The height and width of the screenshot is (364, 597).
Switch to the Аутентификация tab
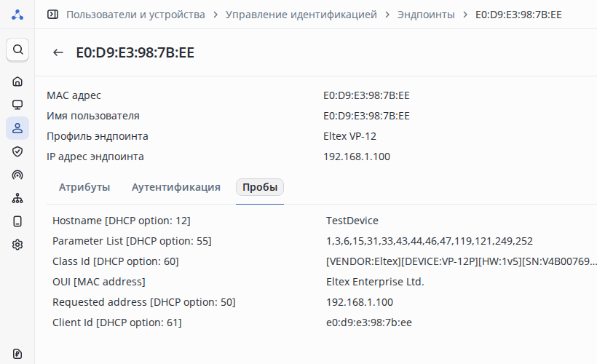tap(176, 187)
